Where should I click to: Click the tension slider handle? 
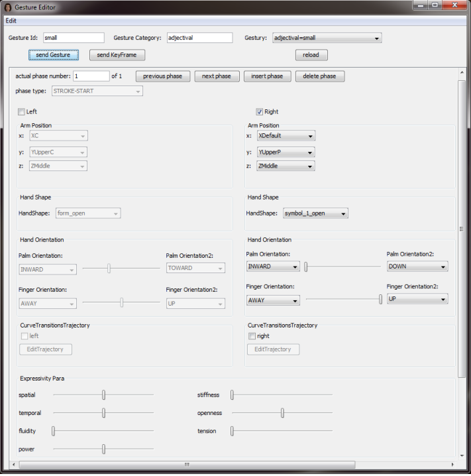coord(232,431)
